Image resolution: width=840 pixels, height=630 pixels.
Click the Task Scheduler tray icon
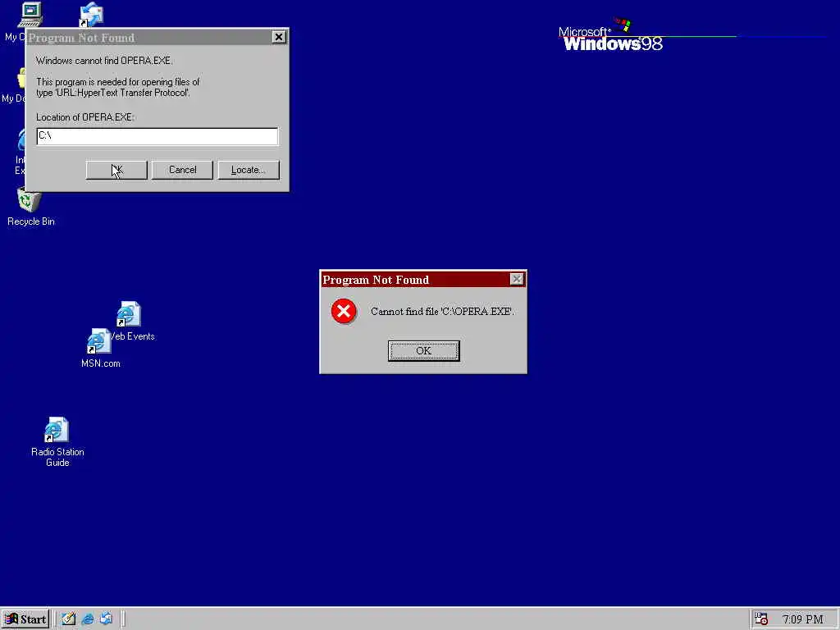pos(761,619)
